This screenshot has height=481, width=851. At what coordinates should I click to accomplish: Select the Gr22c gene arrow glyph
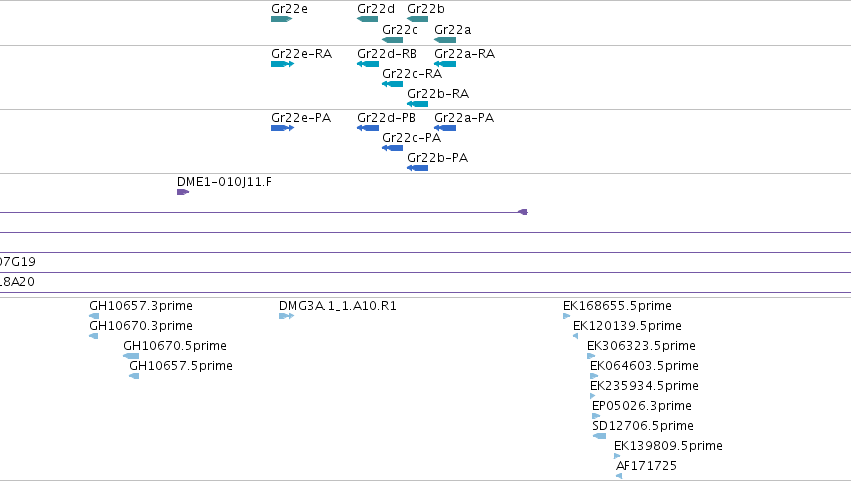[392, 40]
